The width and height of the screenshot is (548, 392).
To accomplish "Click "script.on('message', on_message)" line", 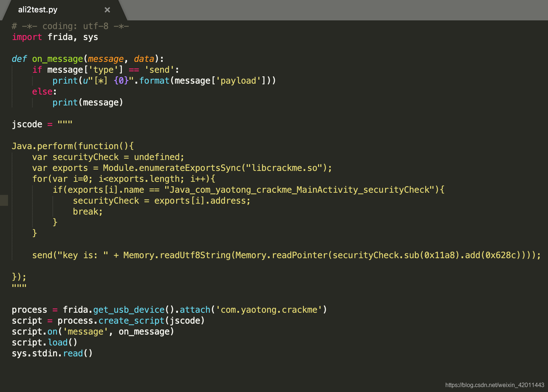I will click(x=93, y=332).
